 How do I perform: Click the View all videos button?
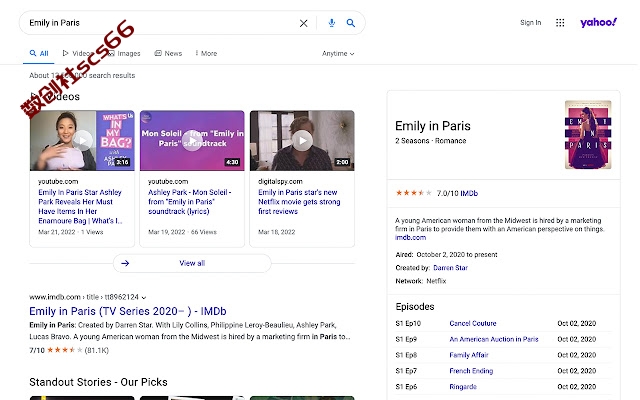192,263
